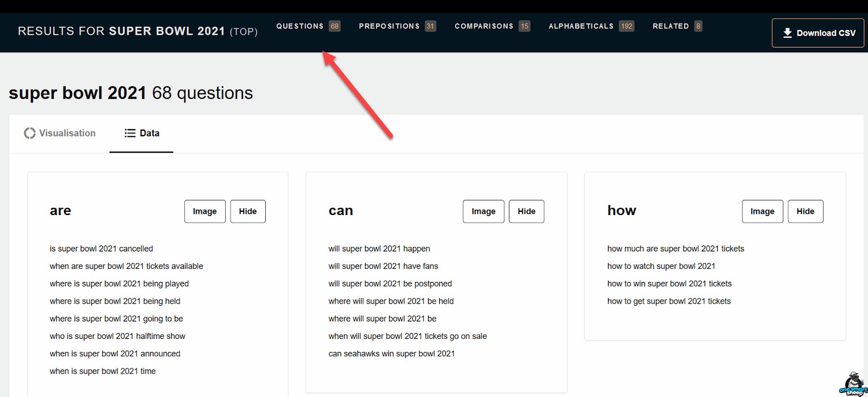This screenshot has height=397, width=868.
Task: Click 'when is super bowl 2021 announced'
Action: coord(115,354)
